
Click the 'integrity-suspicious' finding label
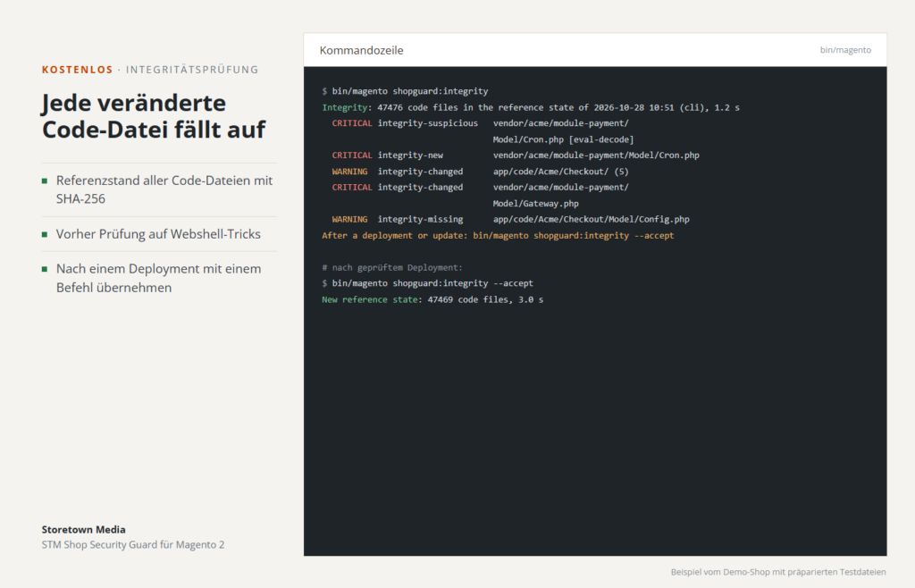pos(427,123)
